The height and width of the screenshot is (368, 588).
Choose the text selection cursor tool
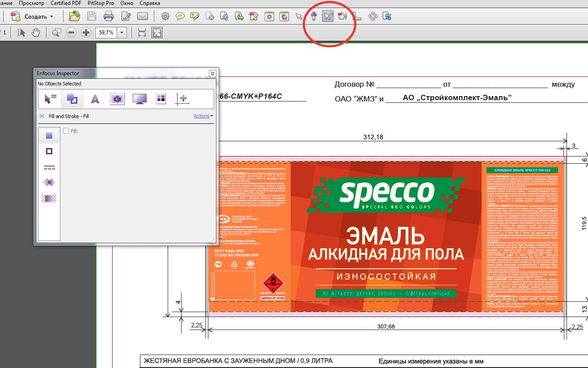[x=21, y=32]
